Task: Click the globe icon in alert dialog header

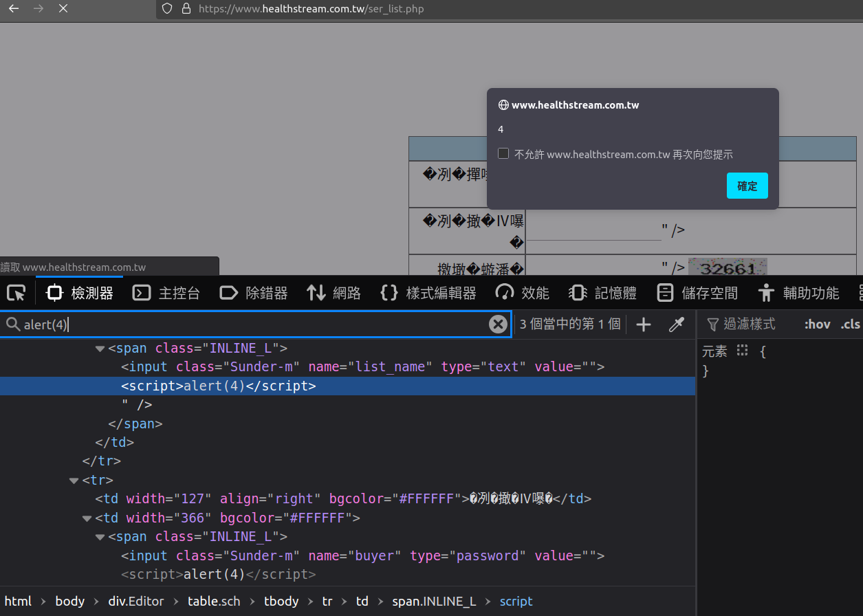Action: pos(503,105)
